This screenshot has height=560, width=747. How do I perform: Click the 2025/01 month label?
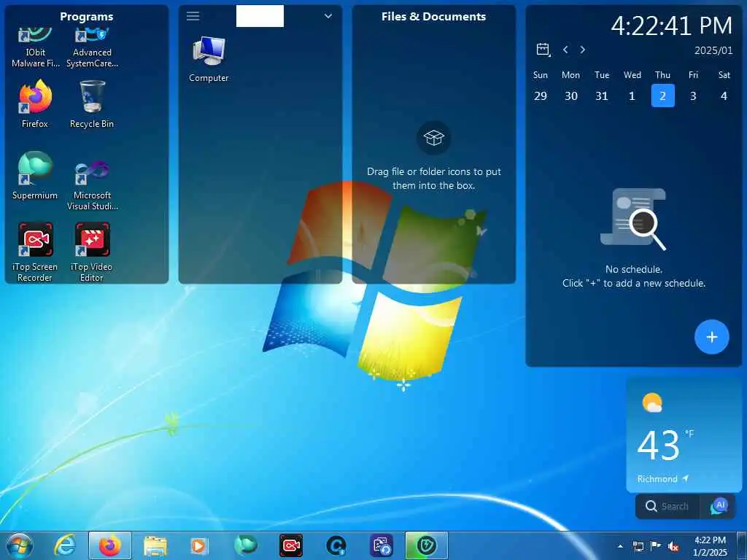click(713, 50)
